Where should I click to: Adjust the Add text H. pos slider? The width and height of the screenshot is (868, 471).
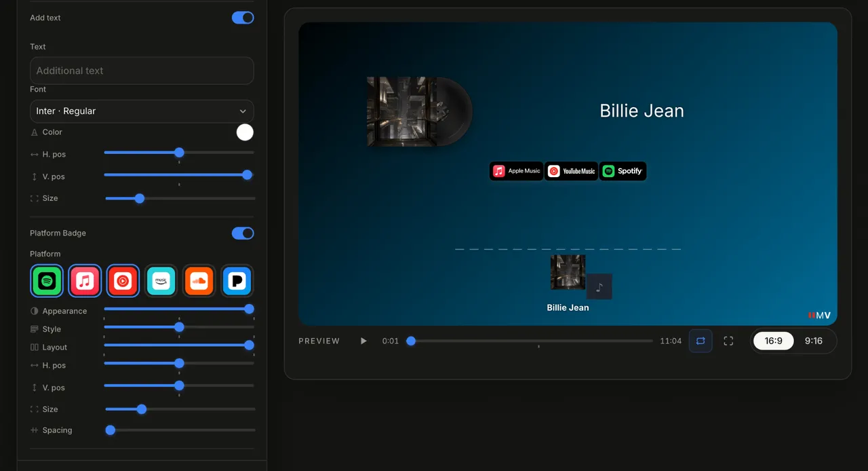(x=179, y=153)
